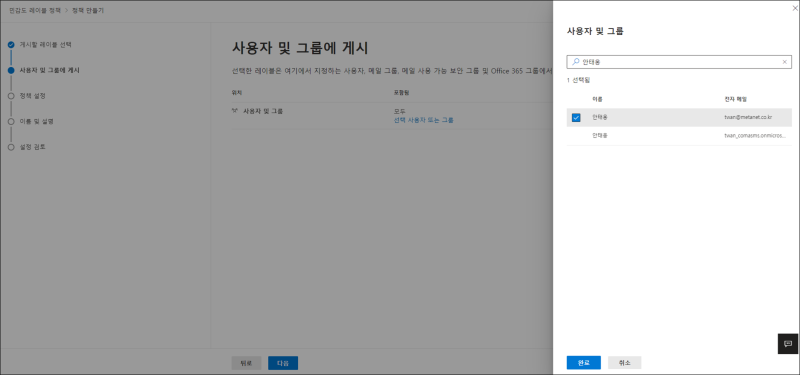This screenshot has height=375, width=800.
Task: Go to 사용자 및 그룹에 게시 step
Action: (49, 70)
